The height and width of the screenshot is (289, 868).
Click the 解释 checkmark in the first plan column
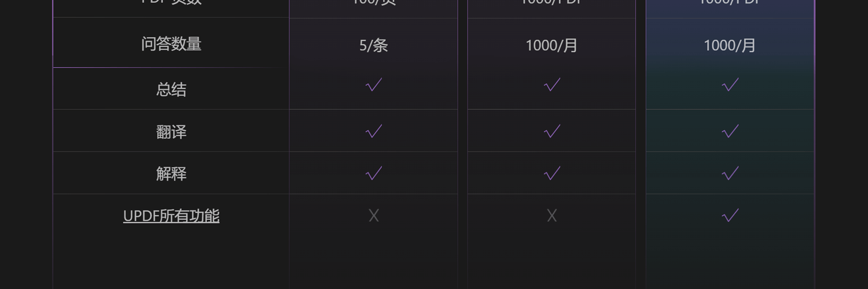point(374,173)
